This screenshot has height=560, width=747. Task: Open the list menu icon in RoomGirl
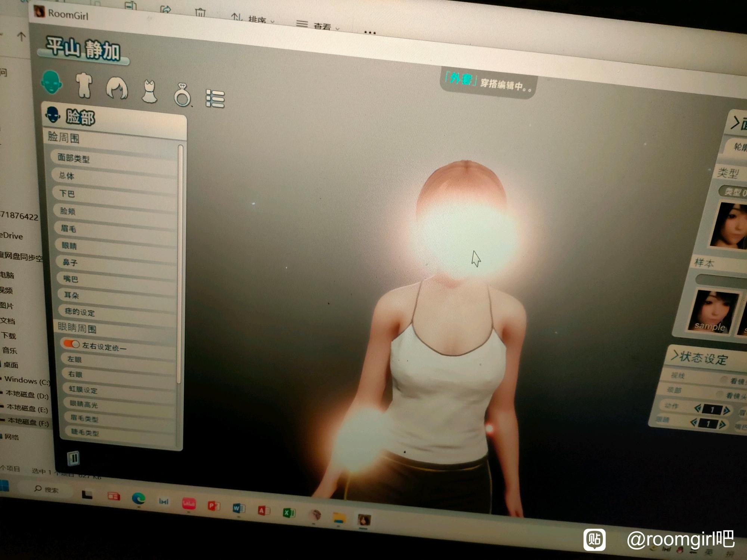[215, 99]
